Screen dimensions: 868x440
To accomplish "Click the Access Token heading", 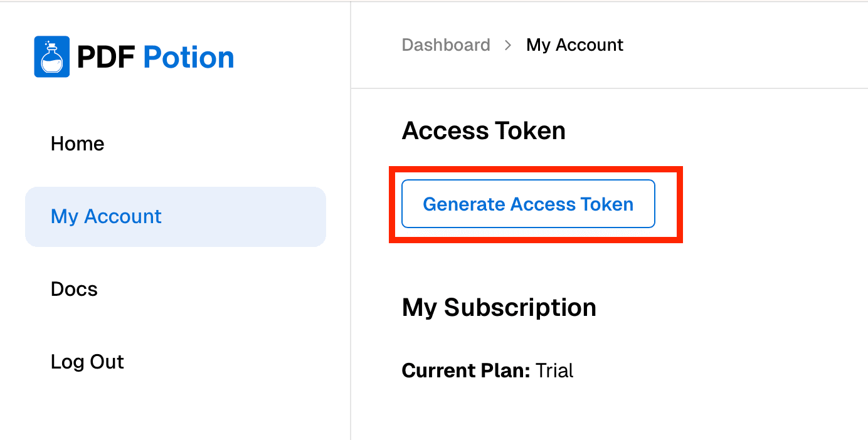I will pyautogui.click(x=484, y=131).
